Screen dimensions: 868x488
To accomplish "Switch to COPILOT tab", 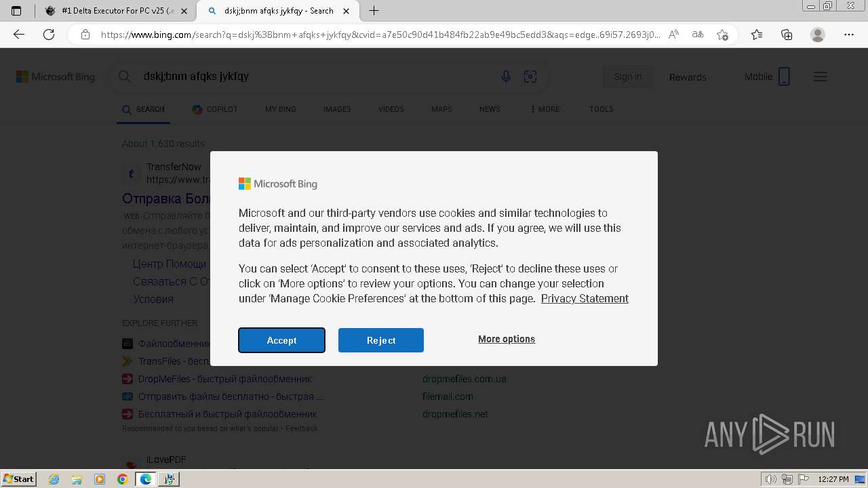I will [x=215, y=109].
